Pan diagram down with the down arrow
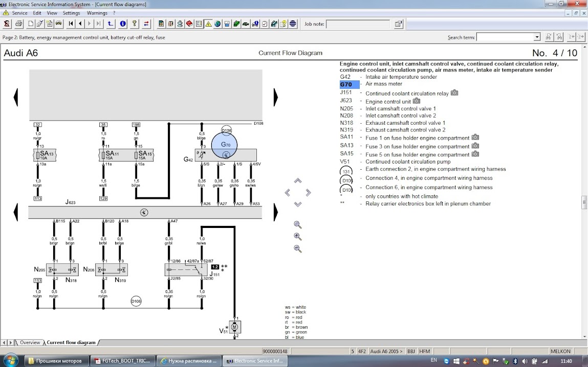Viewport: 588px width, 367px height. pyautogui.click(x=298, y=204)
